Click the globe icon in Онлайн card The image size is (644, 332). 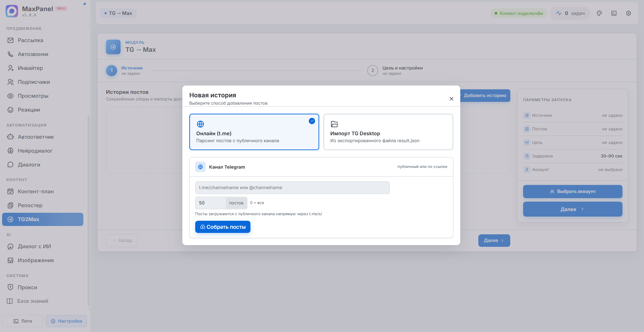click(x=200, y=124)
